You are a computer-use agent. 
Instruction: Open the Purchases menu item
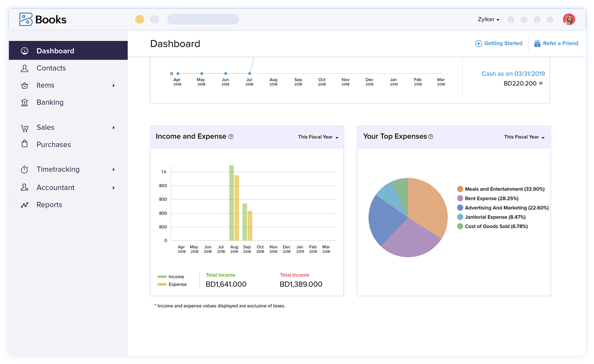click(54, 145)
